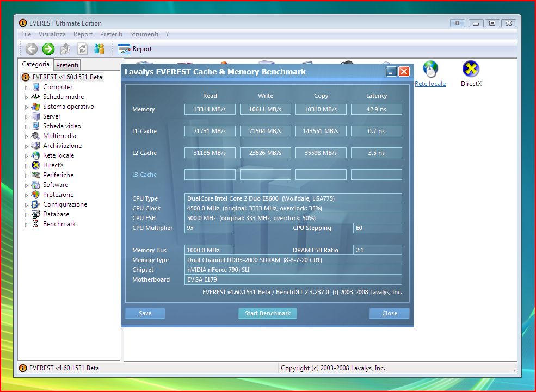Click Save in benchmark dialog
The image size is (536, 392).
(x=145, y=313)
